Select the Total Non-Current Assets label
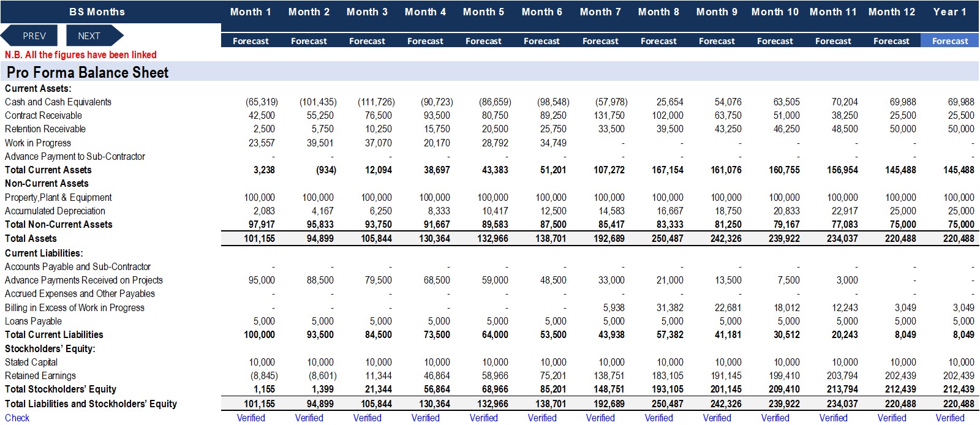The image size is (980, 425). click(59, 224)
